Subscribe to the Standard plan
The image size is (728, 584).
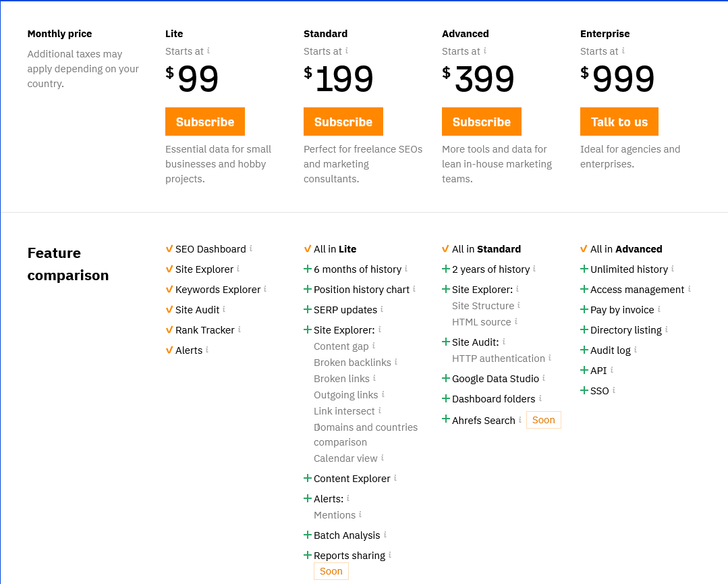pyautogui.click(x=343, y=122)
